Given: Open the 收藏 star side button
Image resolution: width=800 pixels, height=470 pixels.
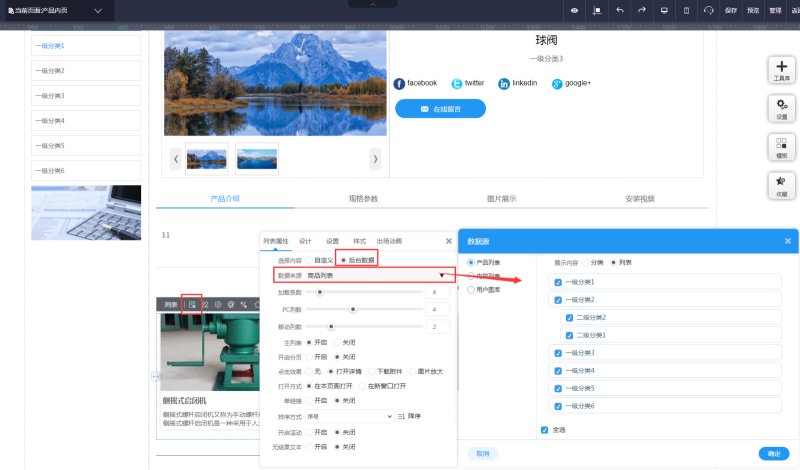Looking at the screenshot, I should [x=781, y=186].
